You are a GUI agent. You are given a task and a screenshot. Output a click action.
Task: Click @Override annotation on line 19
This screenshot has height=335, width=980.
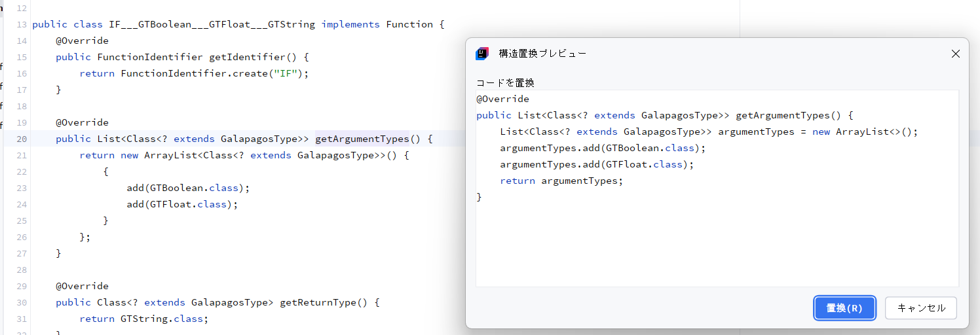tap(83, 122)
